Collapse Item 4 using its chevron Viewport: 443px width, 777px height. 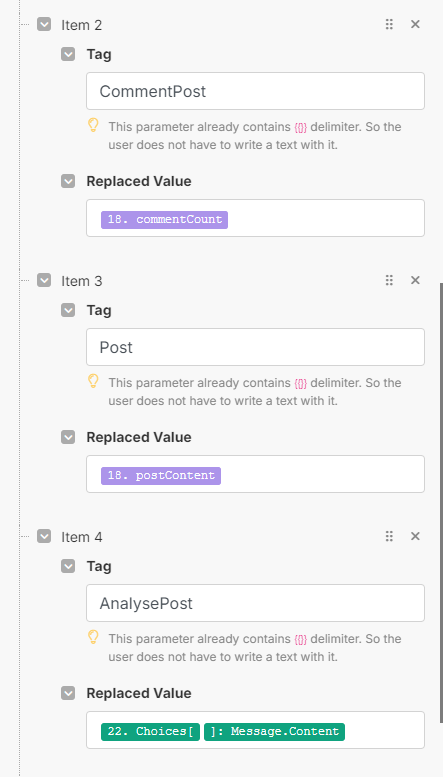(44, 536)
